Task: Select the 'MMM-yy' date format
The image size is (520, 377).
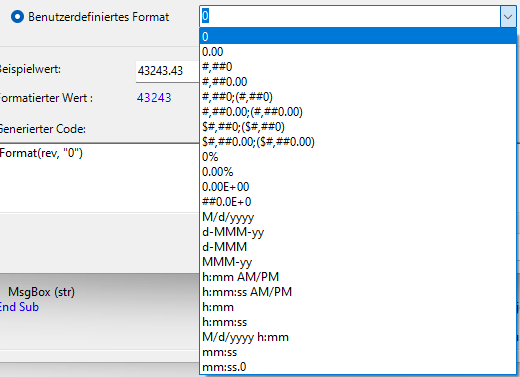Action: 358,262
